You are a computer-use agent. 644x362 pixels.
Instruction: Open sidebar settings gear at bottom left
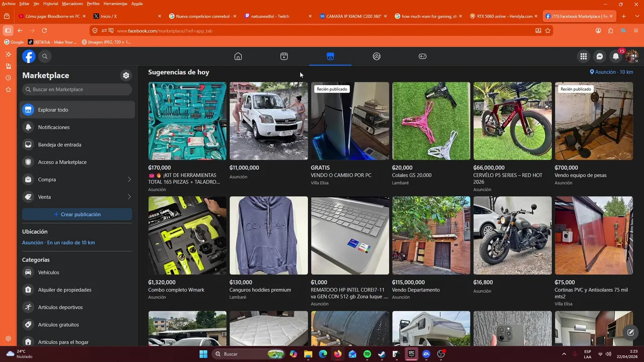coord(8,339)
